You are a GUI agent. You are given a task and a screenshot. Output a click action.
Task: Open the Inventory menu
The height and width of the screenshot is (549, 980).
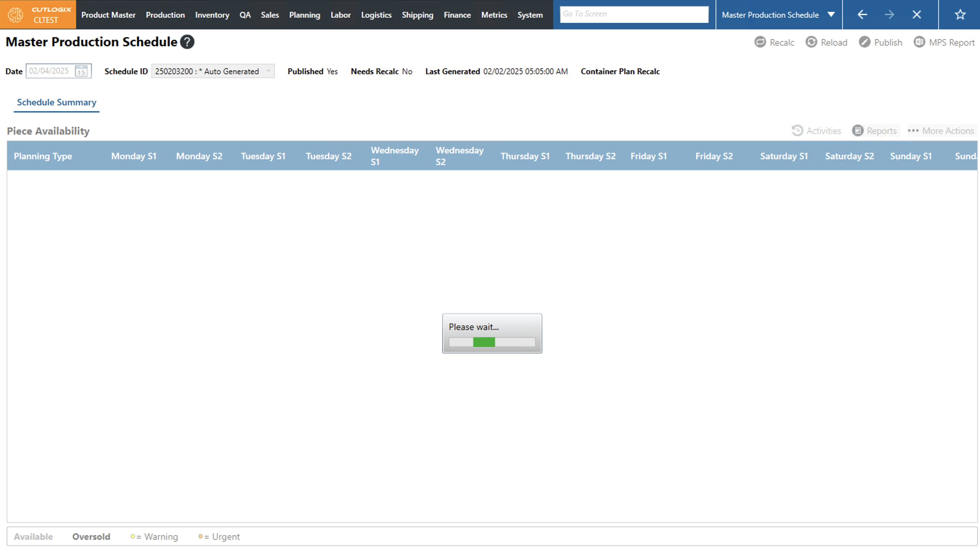(212, 15)
